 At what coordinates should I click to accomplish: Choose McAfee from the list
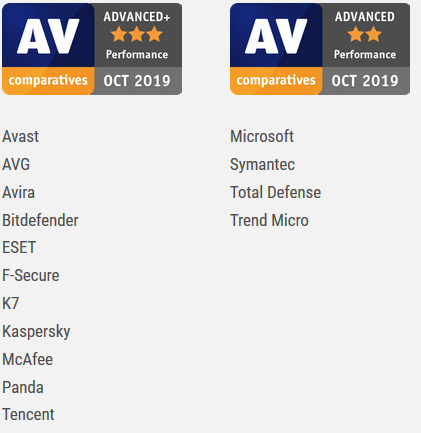point(27,359)
